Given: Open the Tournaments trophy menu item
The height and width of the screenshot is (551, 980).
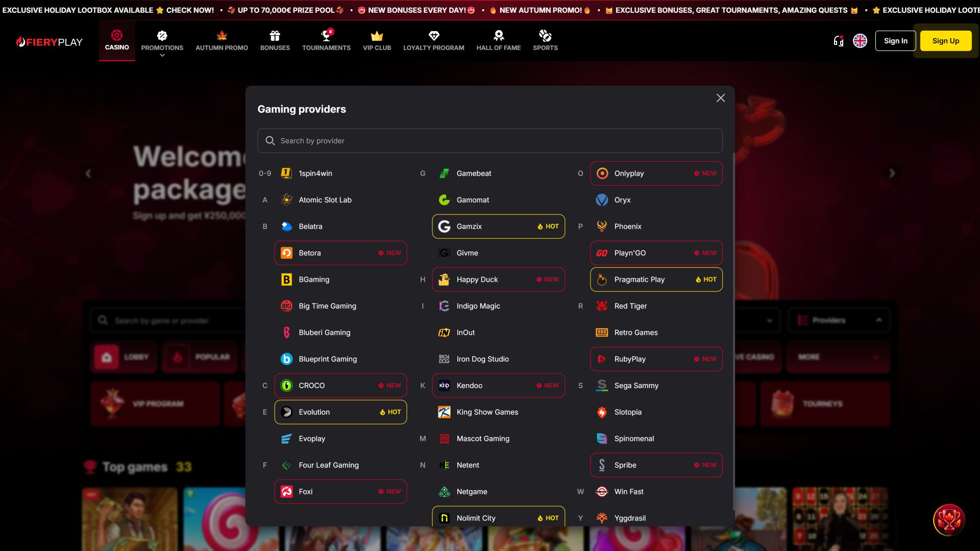Looking at the screenshot, I should pyautogui.click(x=326, y=41).
